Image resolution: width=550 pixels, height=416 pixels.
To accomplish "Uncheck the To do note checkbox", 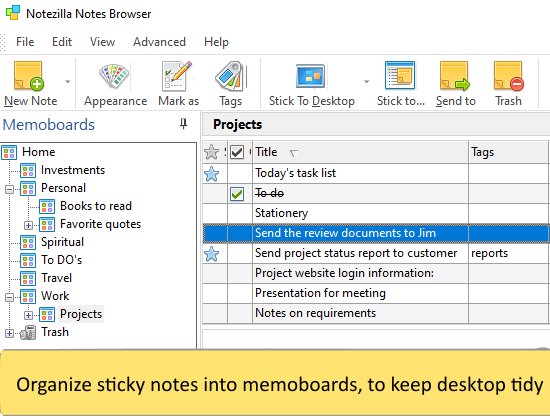I will (237, 194).
